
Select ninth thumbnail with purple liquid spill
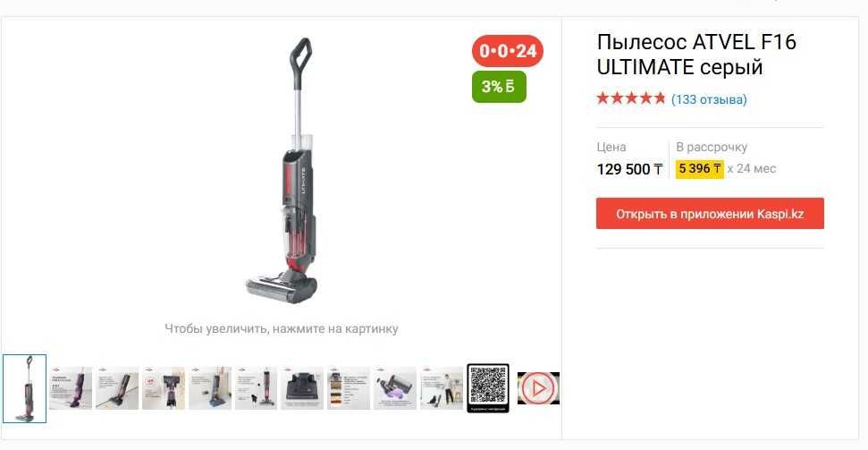point(395,388)
